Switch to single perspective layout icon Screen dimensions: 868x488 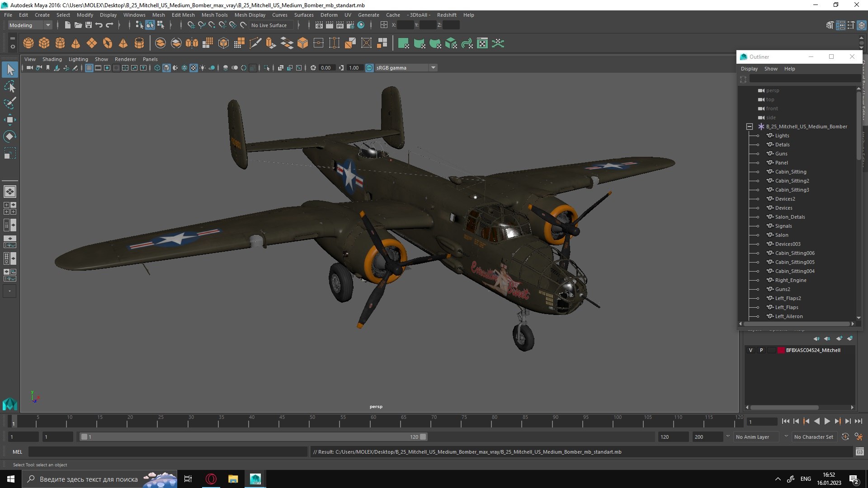(x=10, y=192)
